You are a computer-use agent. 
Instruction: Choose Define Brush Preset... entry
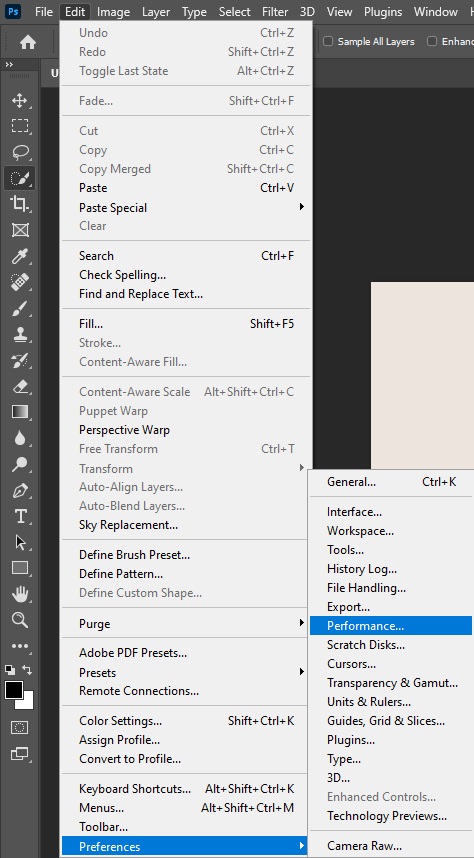click(186, 555)
